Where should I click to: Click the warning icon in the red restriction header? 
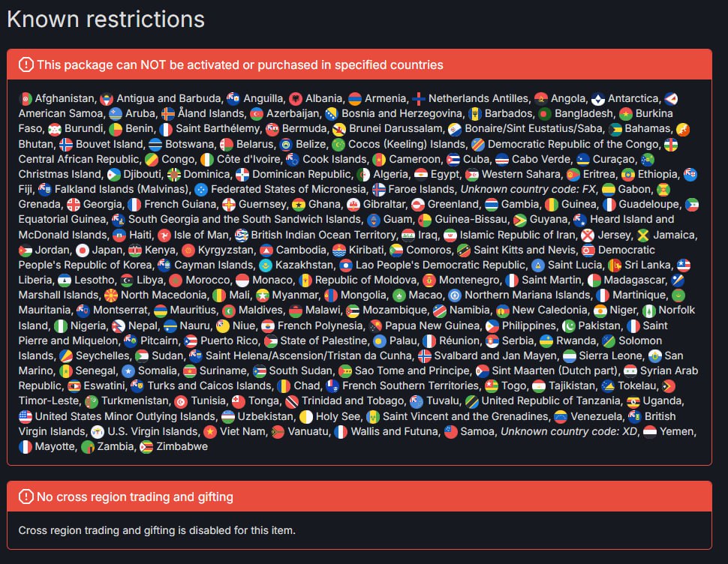tap(26, 64)
